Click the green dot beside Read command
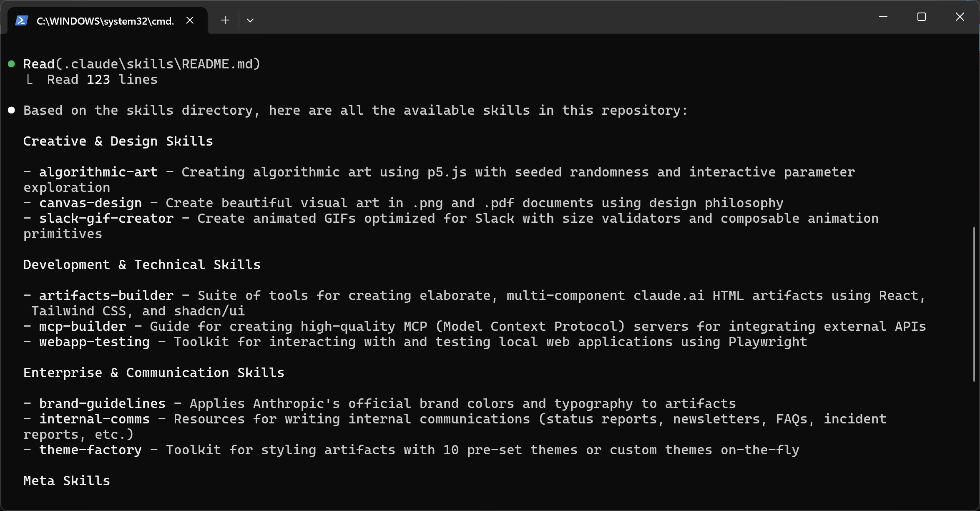980x511 pixels. [x=12, y=64]
